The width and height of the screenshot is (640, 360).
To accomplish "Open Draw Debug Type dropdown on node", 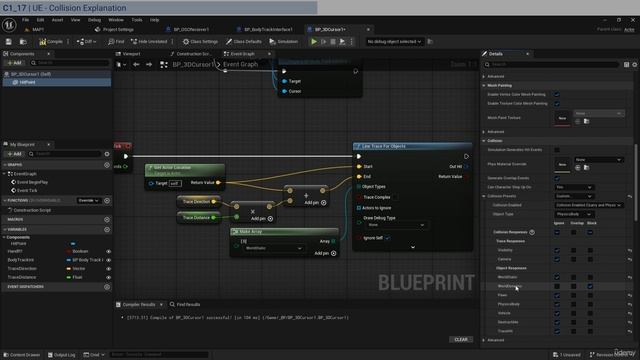I will [x=396, y=225].
